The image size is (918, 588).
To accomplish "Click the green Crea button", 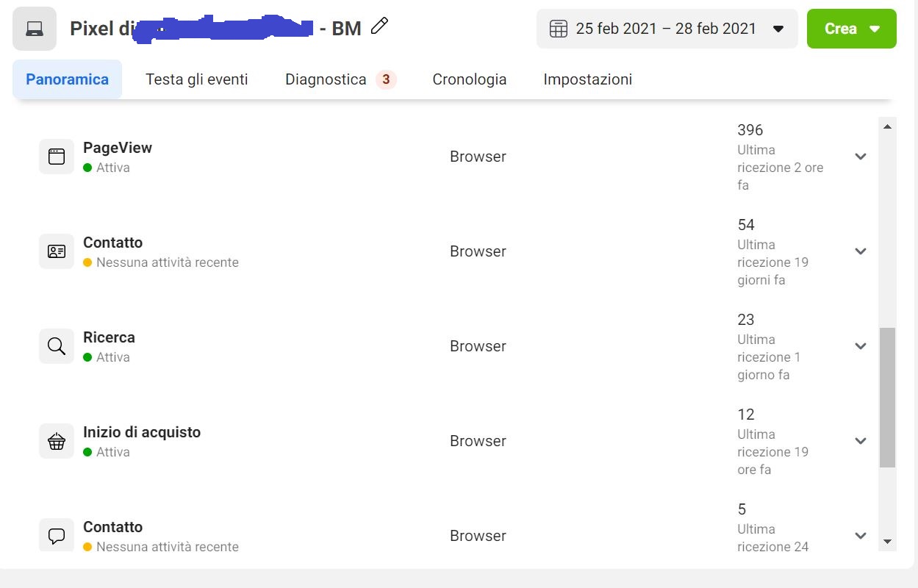I will coord(851,29).
